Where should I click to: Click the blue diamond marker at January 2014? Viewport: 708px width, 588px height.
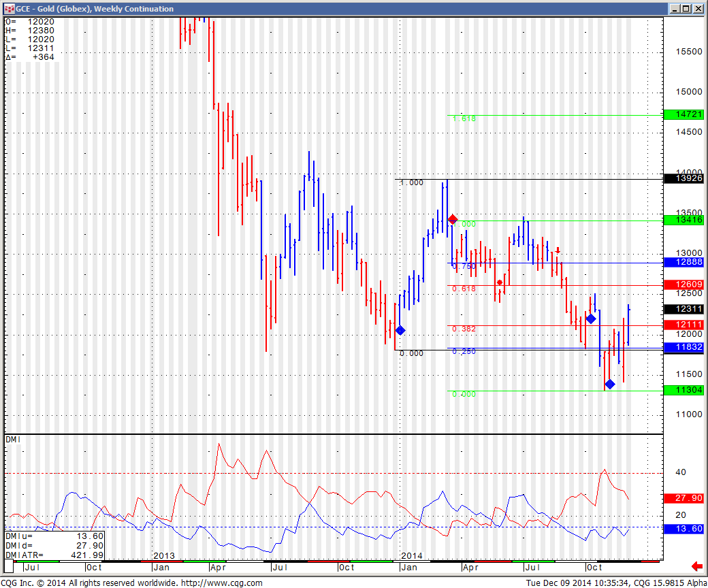[x=400, y=330]
